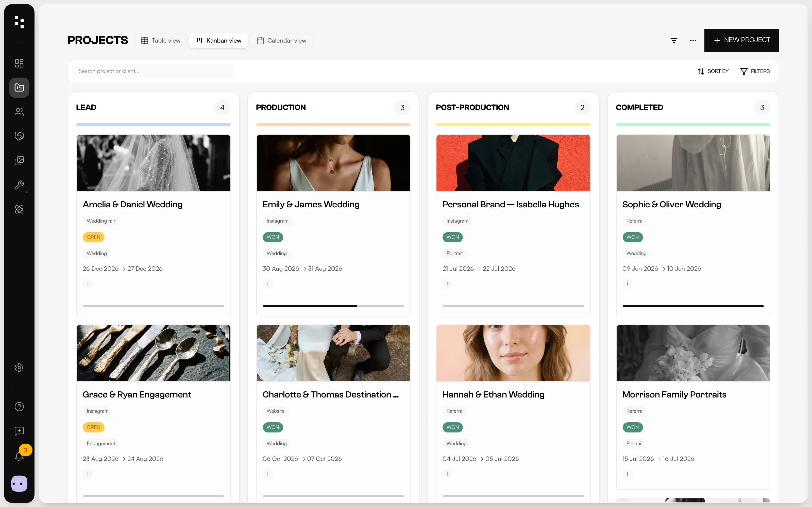Open the feedback chat plus icon

[x=19, y=431]
